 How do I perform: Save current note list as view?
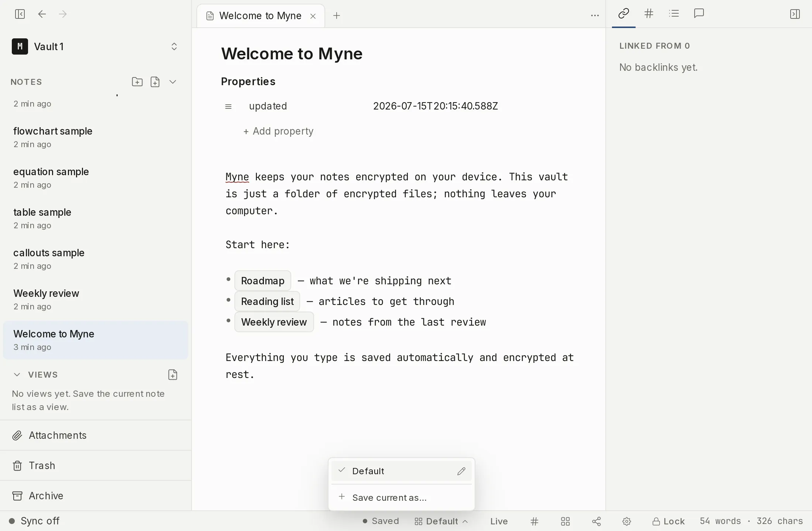click(173, 375)
